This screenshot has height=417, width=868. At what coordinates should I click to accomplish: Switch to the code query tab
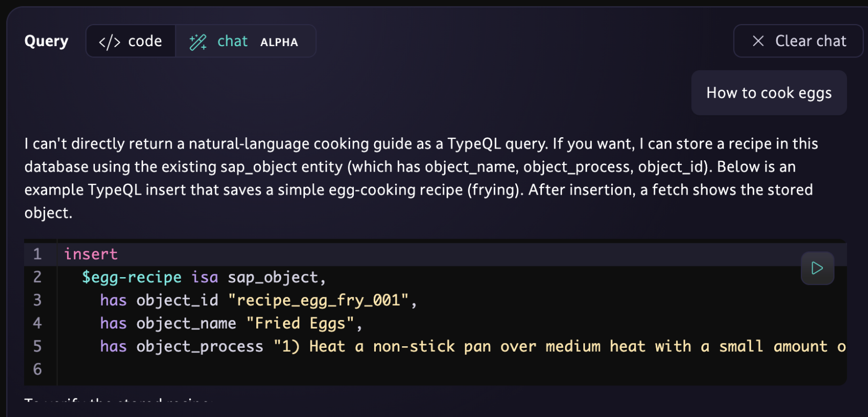131,41
